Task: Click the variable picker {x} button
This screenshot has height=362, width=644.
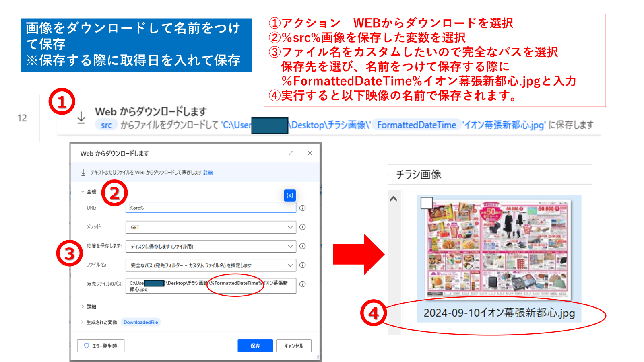Action: coord(290,195)
